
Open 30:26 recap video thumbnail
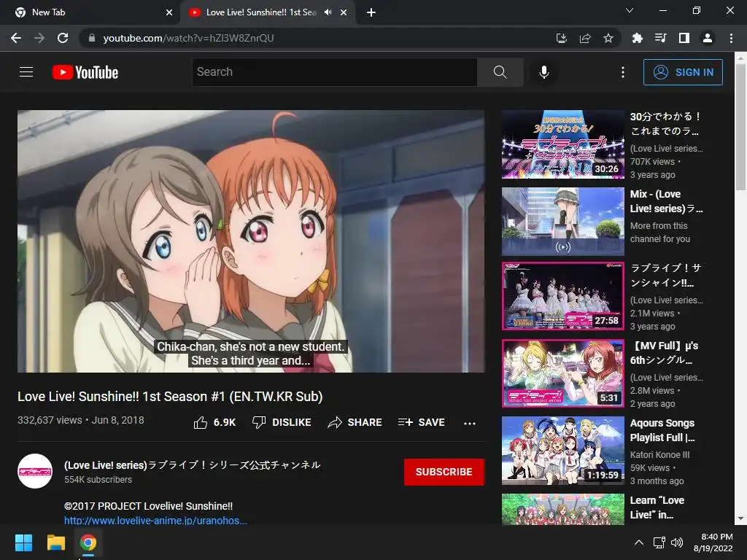pyautogui.click(x=563, y=144)
